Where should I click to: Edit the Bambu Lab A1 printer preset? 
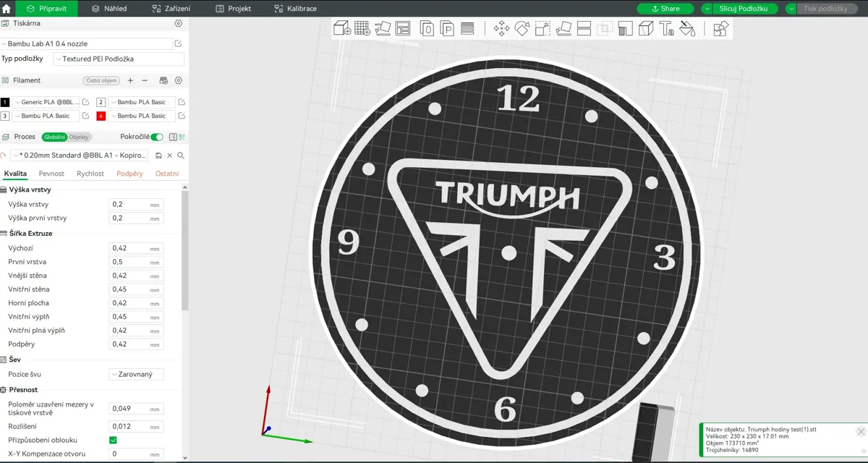[x=179, y=44]
